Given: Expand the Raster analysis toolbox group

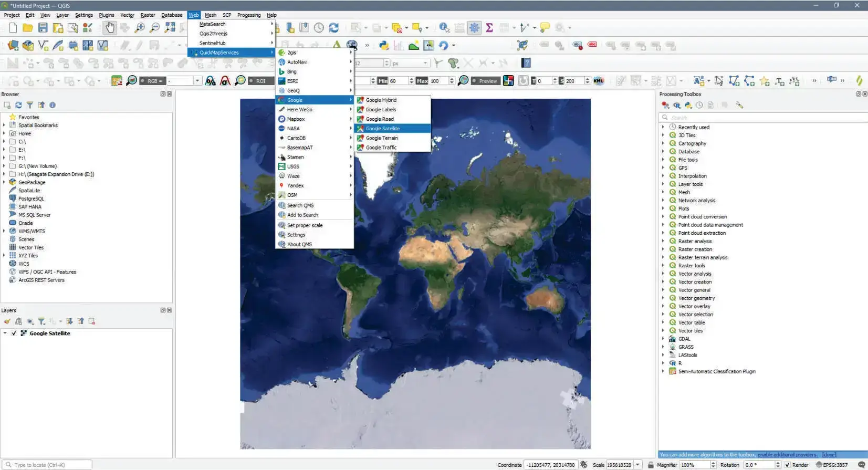Looking at the screenshot, I should [663, 241].
